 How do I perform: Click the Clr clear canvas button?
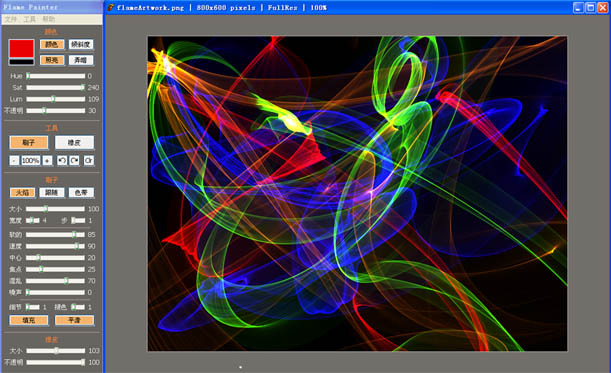point(89,161)
